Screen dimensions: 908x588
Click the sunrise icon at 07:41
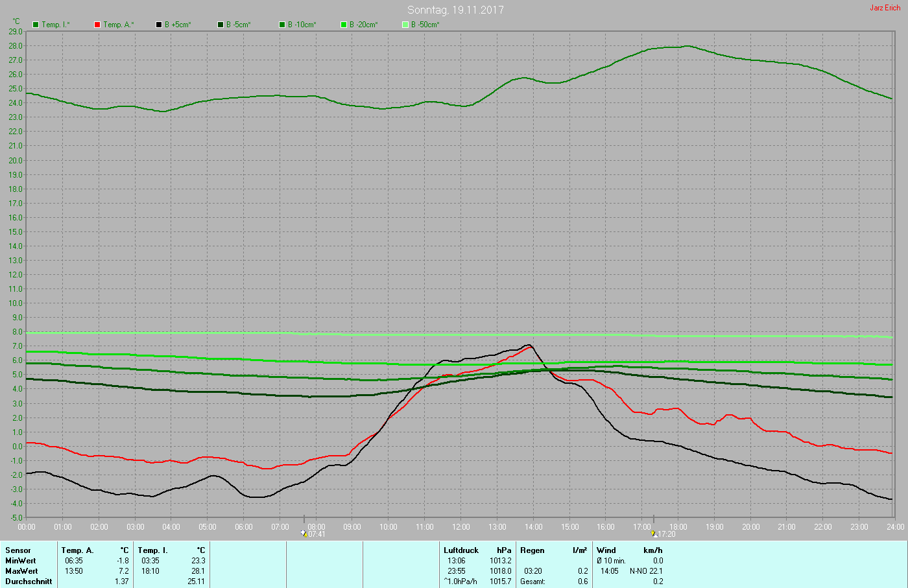click(304, 534)
